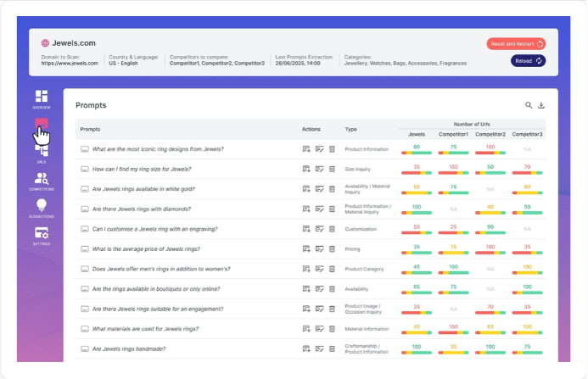Edit the 'average price' prompt
Image resolution: width=588 pixels, height=379 pixels.
click(x=319, y=248)
